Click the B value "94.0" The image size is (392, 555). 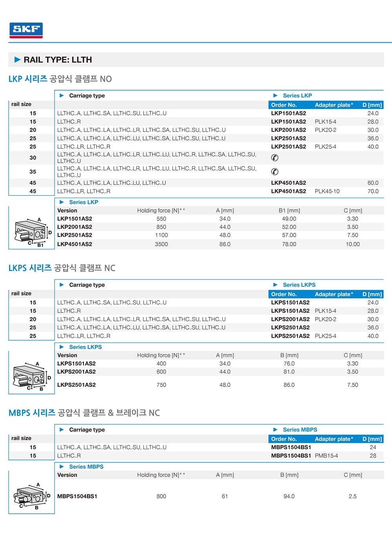pos(289,497)
